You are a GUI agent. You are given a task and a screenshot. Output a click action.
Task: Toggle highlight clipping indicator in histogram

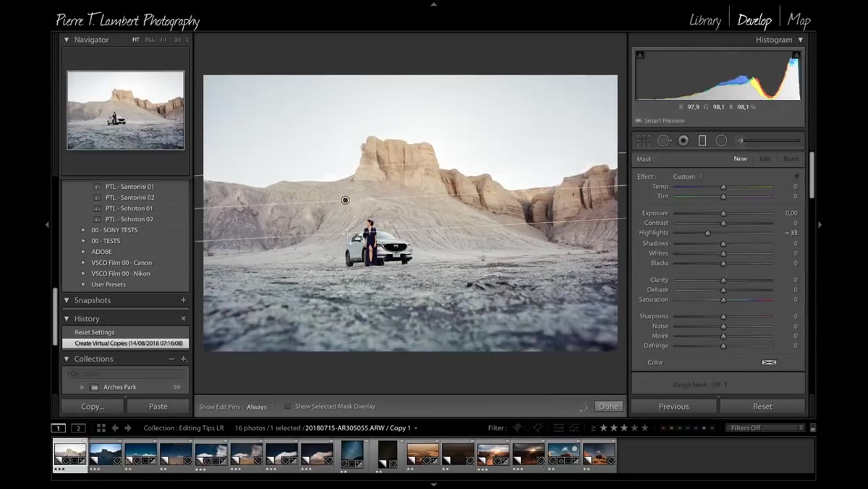pyautogui.click(x=796, y=55)
